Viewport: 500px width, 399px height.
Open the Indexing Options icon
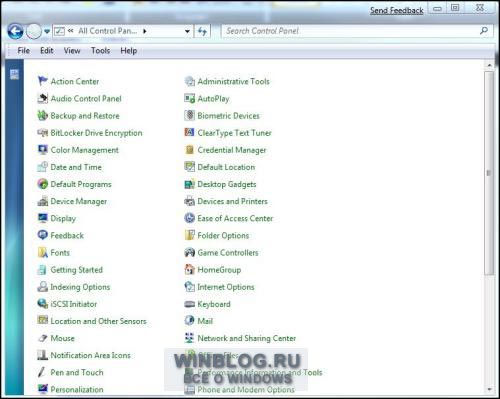point(43,287)
